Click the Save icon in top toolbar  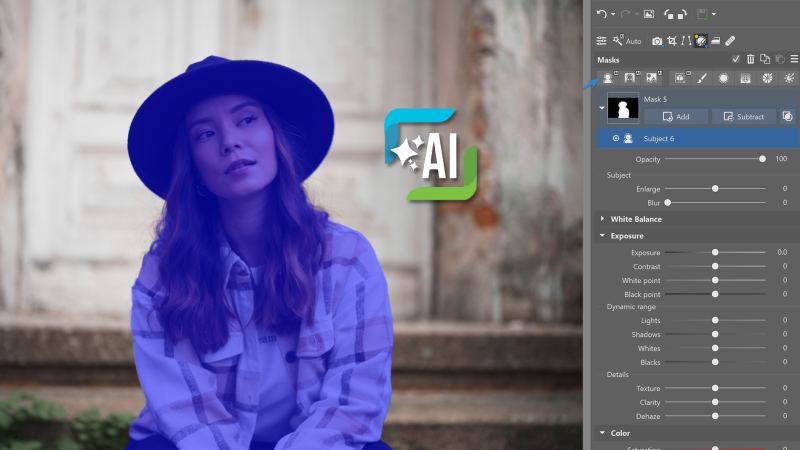703,14
